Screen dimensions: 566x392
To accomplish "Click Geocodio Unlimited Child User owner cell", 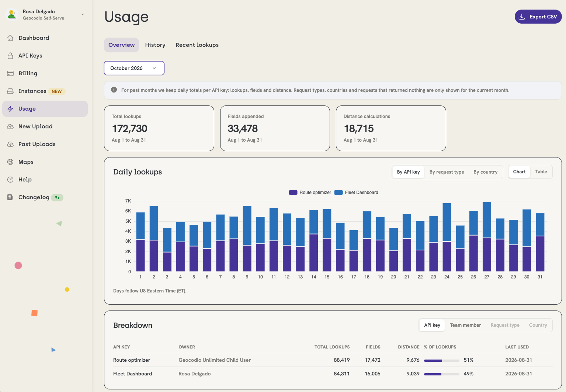I will pos(215,360).
